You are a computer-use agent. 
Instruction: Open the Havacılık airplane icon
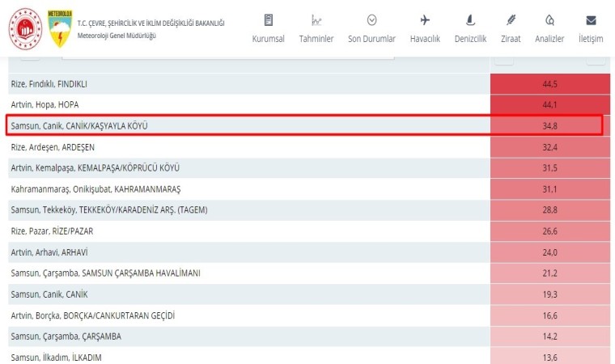pyautogui.click(x=426, y=20)
